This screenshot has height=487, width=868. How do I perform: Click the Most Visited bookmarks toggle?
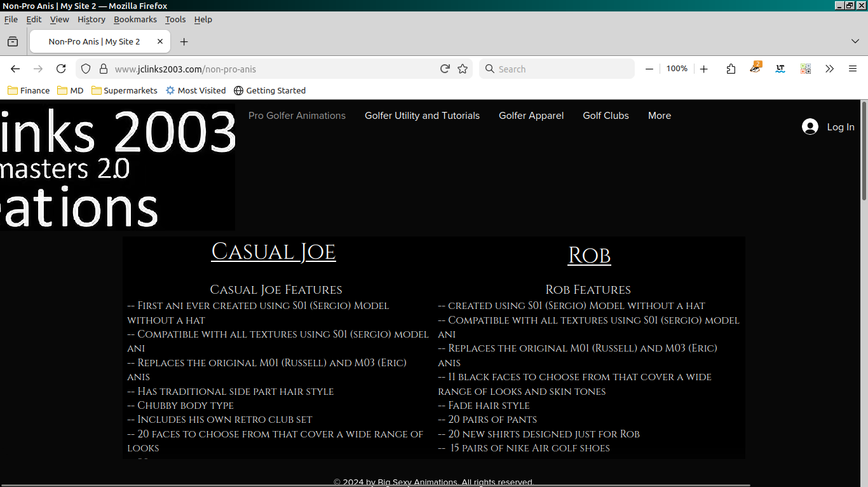pyautogui.click(x=196, y=90)
